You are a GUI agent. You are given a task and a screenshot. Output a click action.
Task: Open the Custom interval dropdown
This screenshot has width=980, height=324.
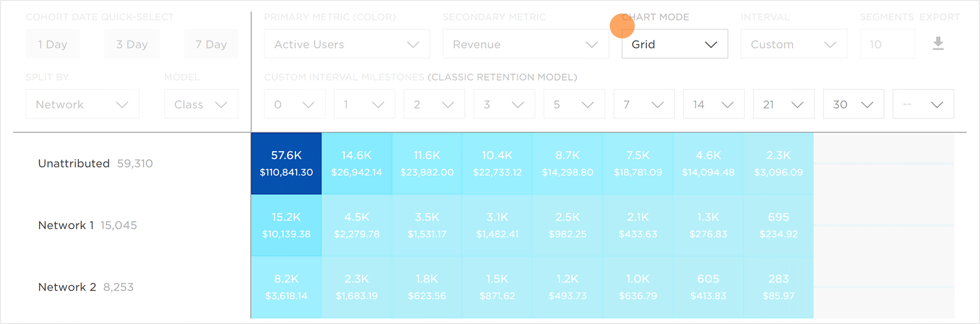click(x=794, y=44)
